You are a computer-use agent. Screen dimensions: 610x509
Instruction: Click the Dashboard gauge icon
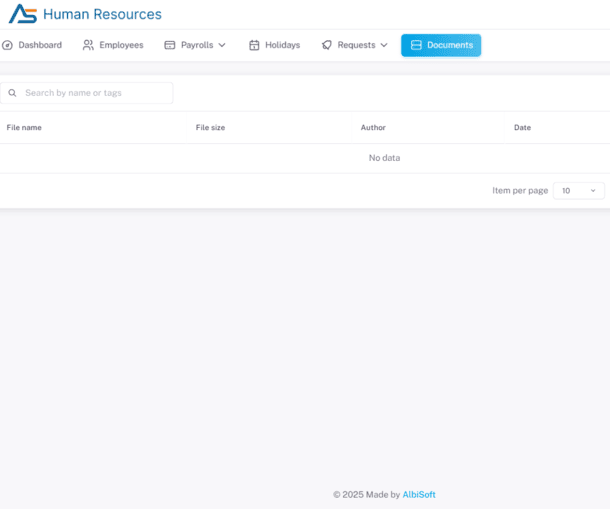(x=8, y=45)
